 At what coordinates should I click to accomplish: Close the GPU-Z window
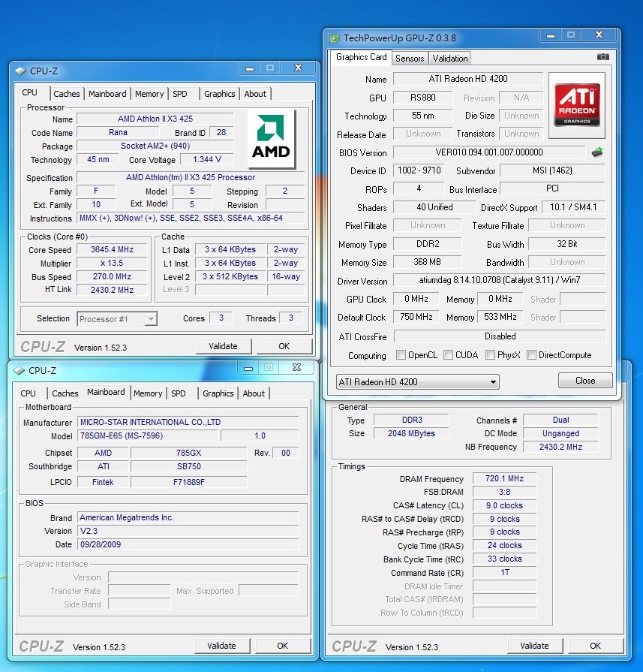point(599,35)
